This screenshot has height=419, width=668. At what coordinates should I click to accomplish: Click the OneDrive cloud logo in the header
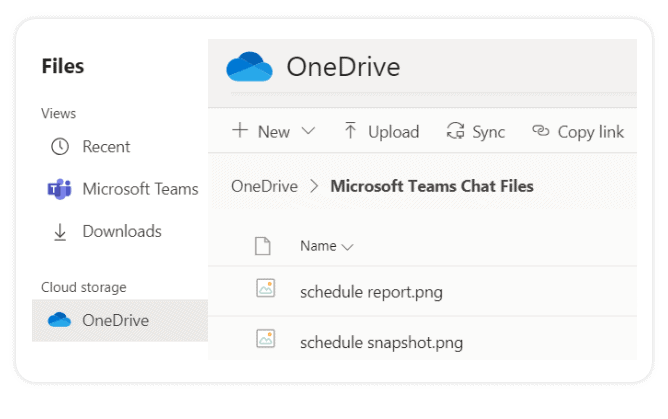[249, 67]
